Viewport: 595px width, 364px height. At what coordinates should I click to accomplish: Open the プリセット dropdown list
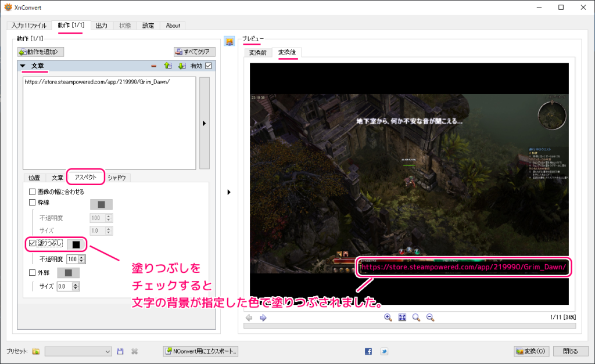107,351
